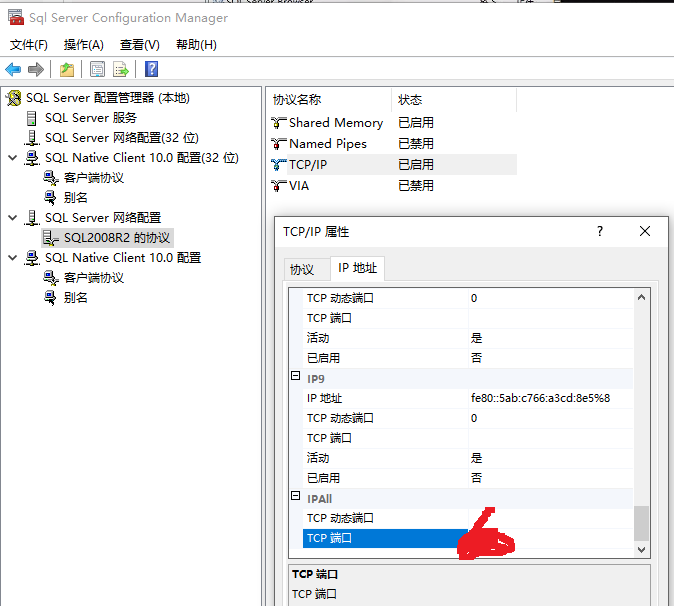Viewport: 674px width, 606px height.
Task: Click the SQL Server 配置管理器 root icon
Action: (x=14, y=98)
